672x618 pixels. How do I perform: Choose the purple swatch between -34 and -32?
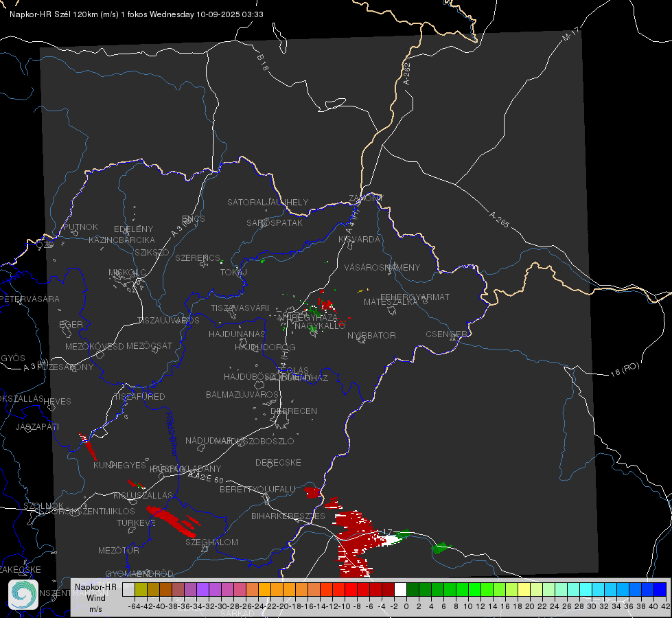tap(202, 589)
